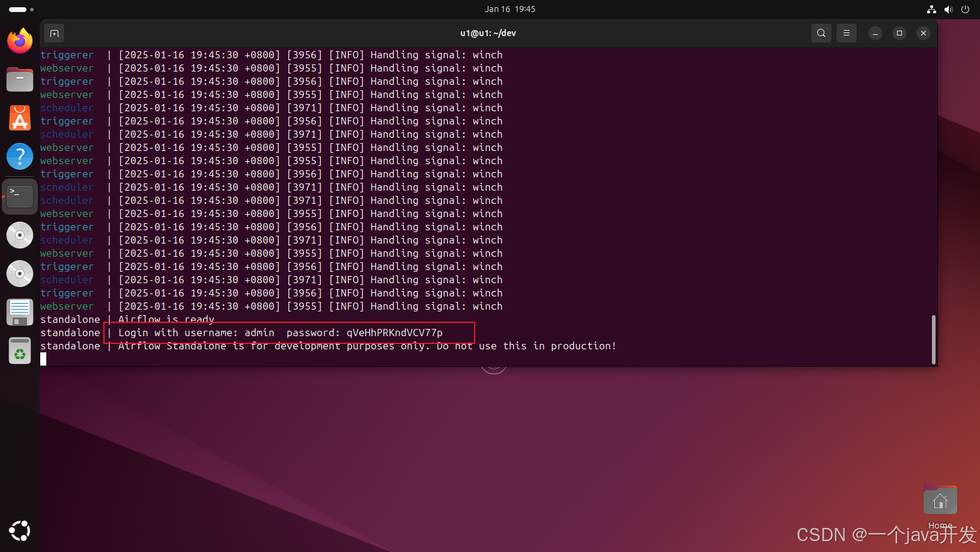Launch Firefox from the dock

pos(20,41)
